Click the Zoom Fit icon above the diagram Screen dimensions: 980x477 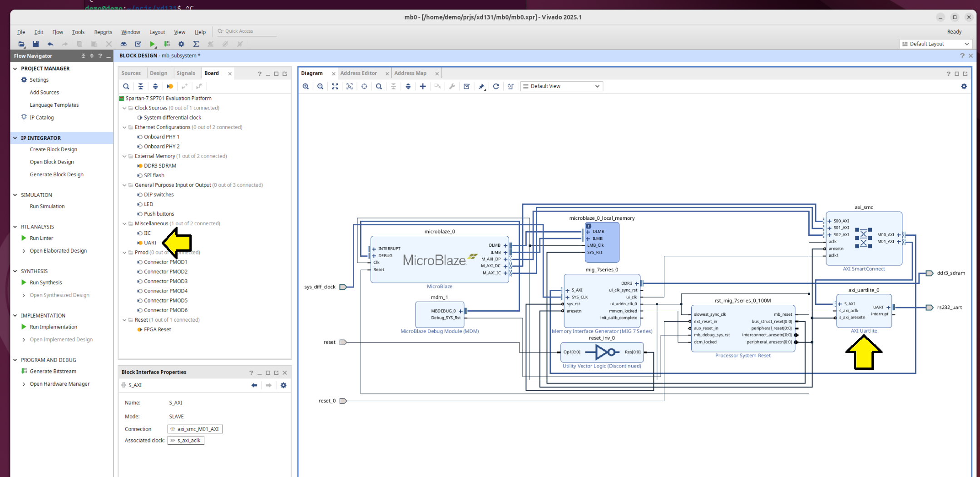[x=335, y=86]
